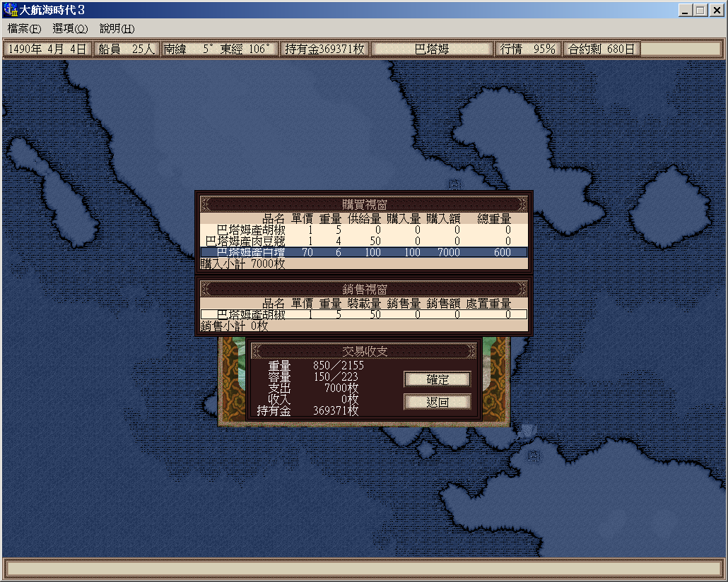
Task: Click the date field 1490年 4月 4日
Action: click(x=47, y=49)
